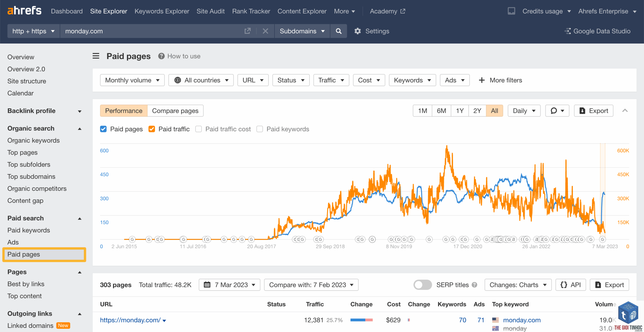The width and height of the screenshot is (644, 332).
Task: Expand Backlink profile section
Action: point(80,111)
